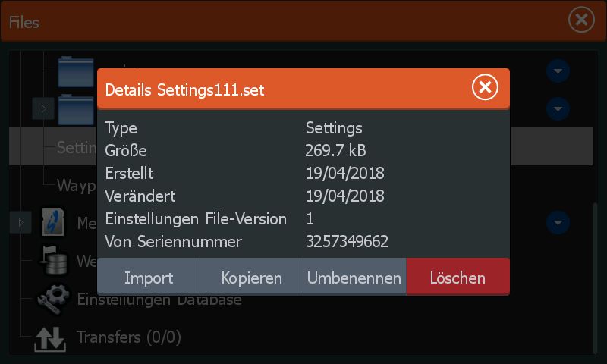This screenshot has height=364, width=607.
Task: Delete the file with Löschen
Action: click(x=458, y=278)
